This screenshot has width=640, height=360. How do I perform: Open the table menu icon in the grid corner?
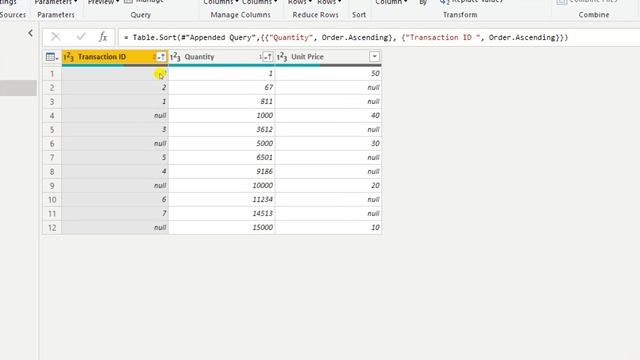[x=52, y=57]
